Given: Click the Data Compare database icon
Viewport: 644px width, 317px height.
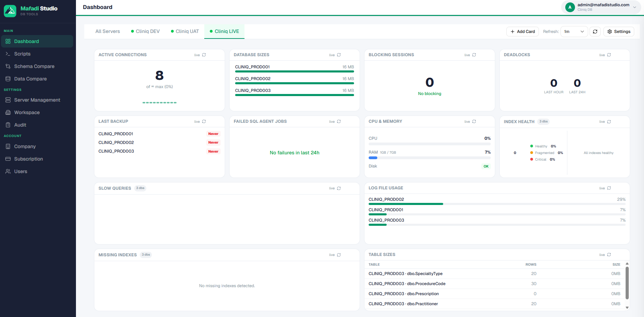Looking at the screenshot, I should (x=8, y=79).
